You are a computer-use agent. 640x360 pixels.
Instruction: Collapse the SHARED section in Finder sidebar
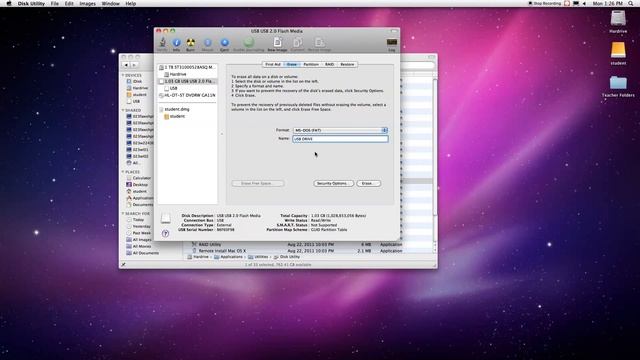(x=123, y=110)
